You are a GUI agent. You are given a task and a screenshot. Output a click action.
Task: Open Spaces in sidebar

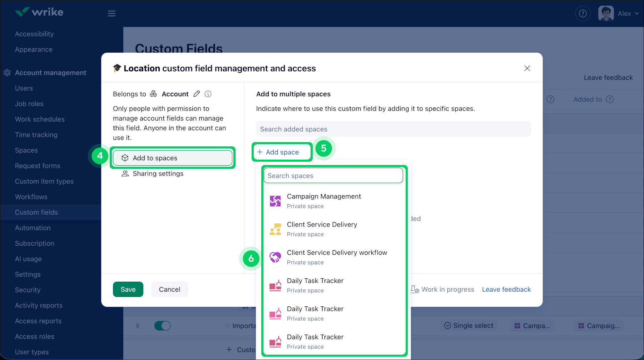click(26, 150)
